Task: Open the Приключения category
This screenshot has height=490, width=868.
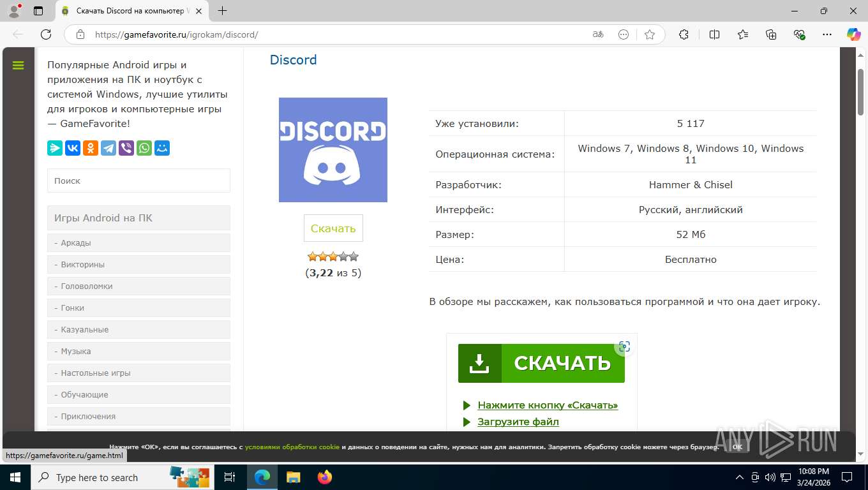Action: pyautogui.click(x=138, y=416)
